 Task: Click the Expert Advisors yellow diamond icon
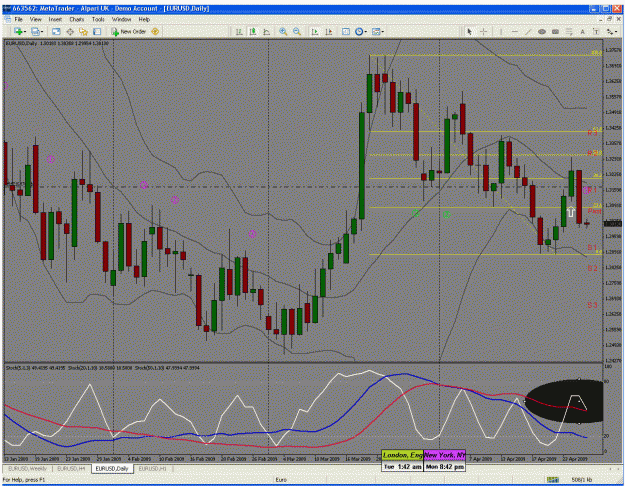(155, 31)
